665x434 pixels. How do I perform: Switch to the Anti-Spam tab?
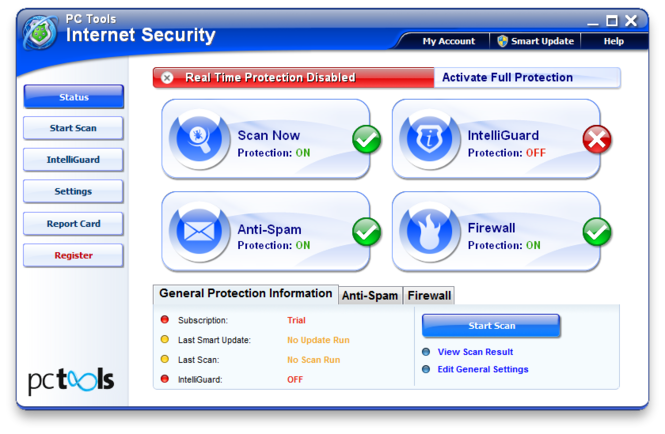pos(370,295)
